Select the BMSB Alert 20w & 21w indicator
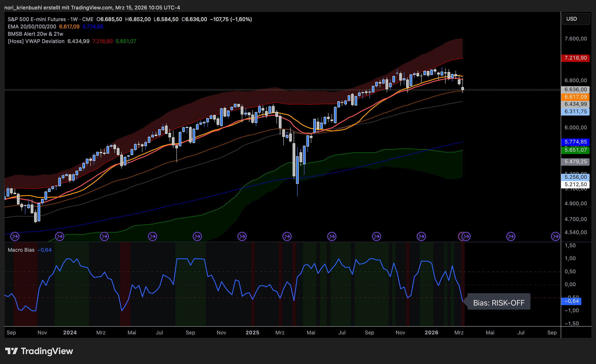Screen dimensions: 596x364 35,34
